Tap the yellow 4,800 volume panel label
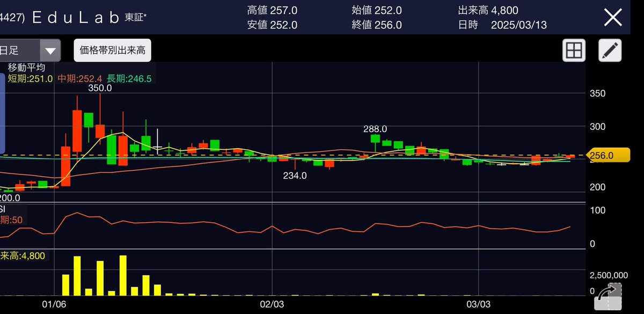Image resolution: width=644 pixels, height=314 pixels. [23, 255]
